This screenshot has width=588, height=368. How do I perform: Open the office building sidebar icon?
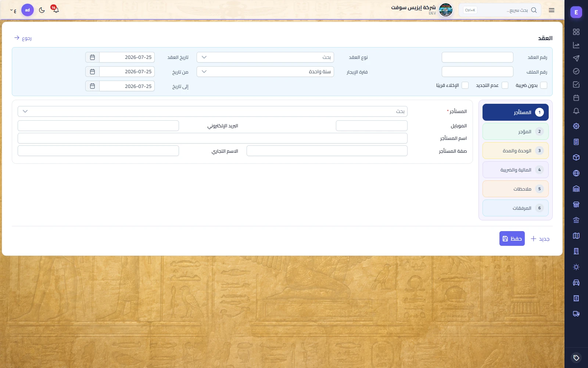point(576,251)
